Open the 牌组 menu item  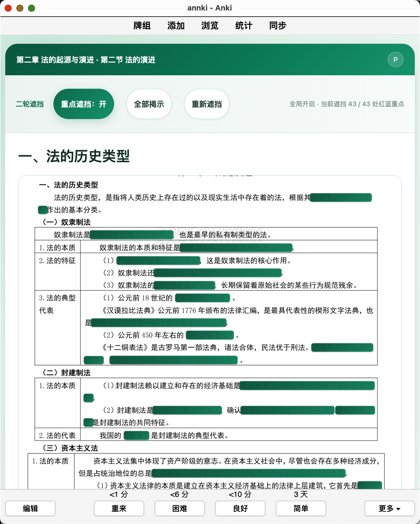(142, 26)
